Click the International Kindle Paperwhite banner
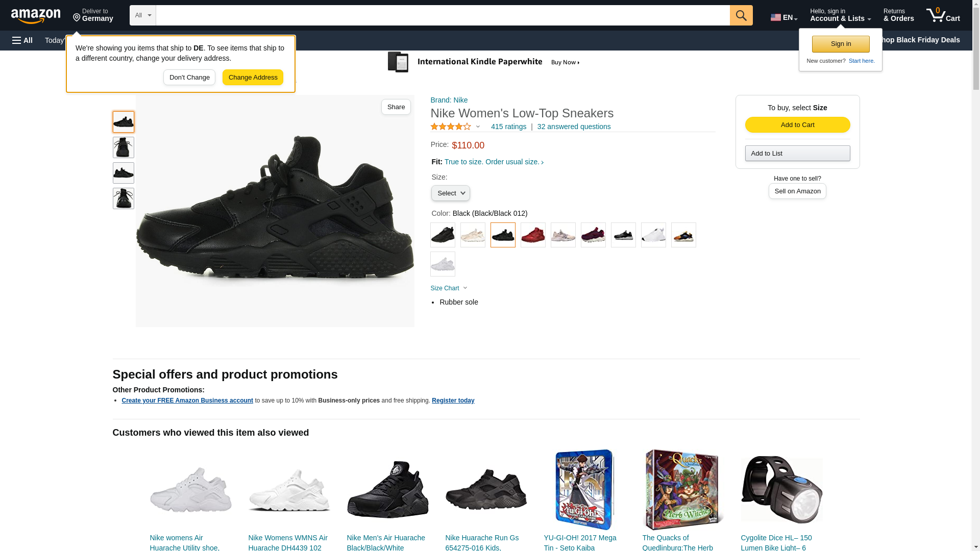 tap(484, 62)
